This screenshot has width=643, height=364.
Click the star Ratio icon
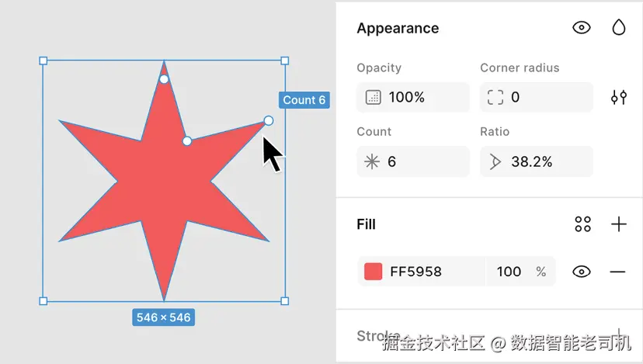click(x=495, y=161)
